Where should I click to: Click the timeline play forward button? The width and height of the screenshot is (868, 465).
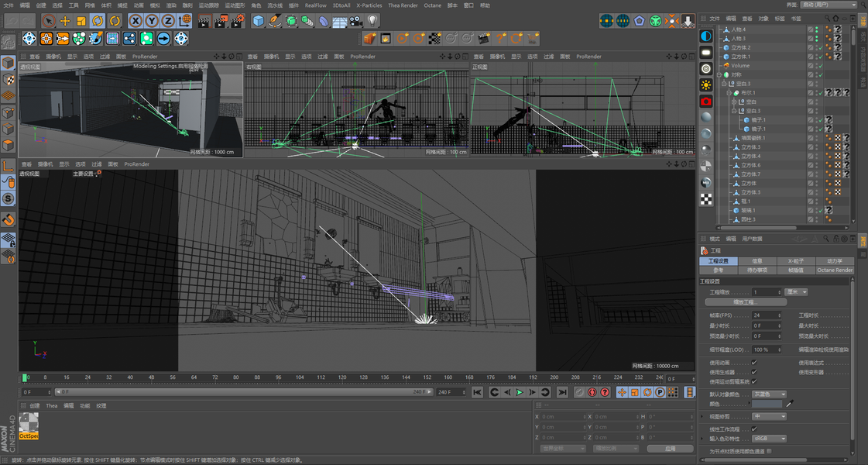pos(520,392)
